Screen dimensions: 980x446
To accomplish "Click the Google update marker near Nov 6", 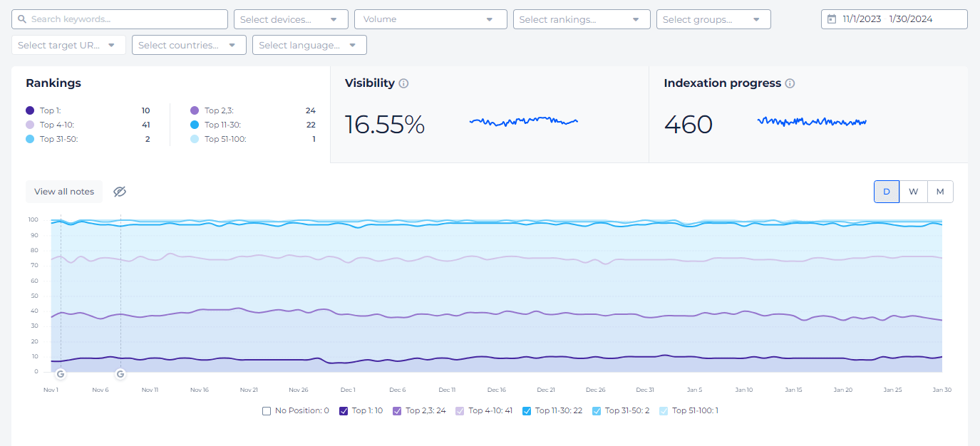I will coord(120,374).
